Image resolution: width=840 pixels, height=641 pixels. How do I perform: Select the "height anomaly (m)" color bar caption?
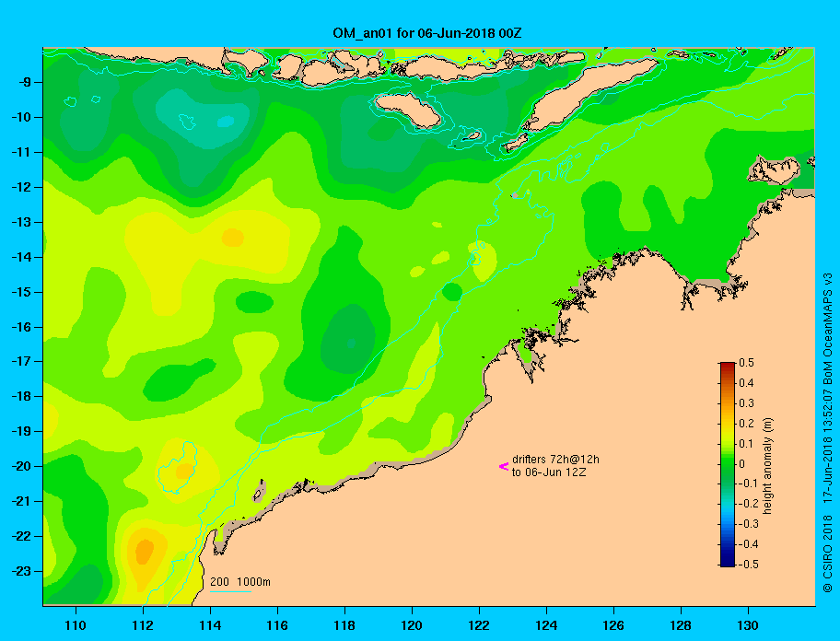[x=767, y=466]
